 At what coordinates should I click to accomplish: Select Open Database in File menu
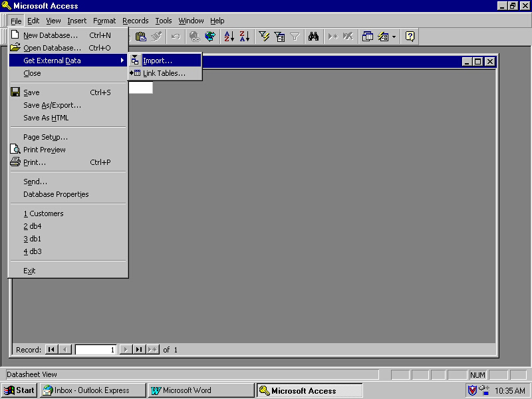(x=68, y=48)
